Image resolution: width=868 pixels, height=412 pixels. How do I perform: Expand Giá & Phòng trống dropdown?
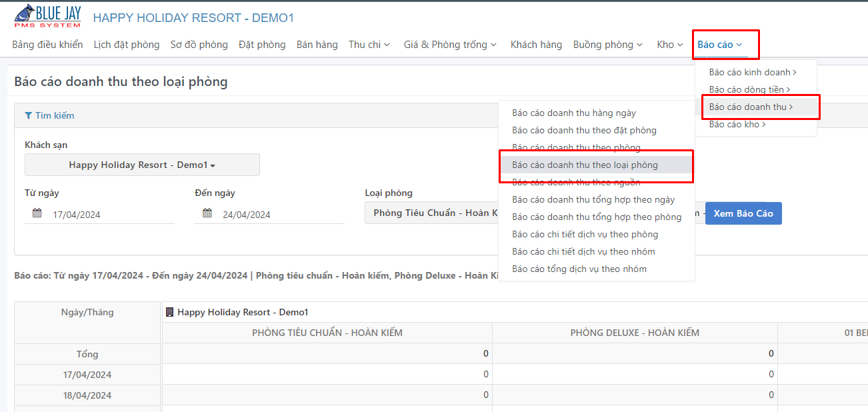coord(450,45)
